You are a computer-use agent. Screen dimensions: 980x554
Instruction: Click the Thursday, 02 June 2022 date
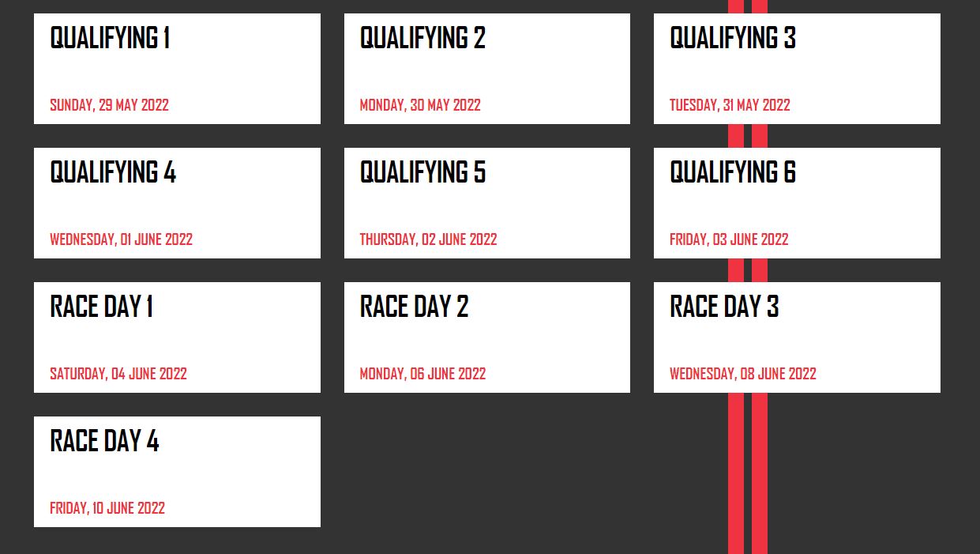(428, 239)
